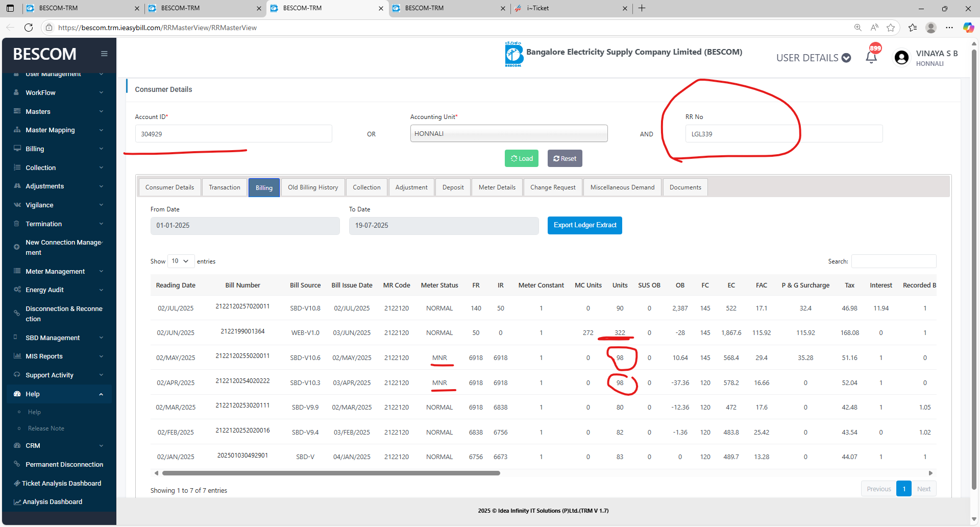The height and width of the screenshot is (527, 980).
Task: Add page to favorites star icon
Action: click(x=891, y=28)
